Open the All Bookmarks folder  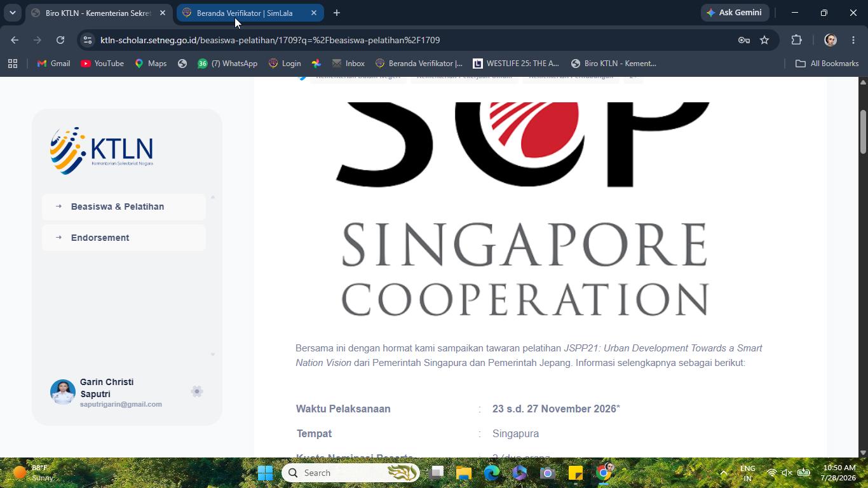[x=827, y=64]
